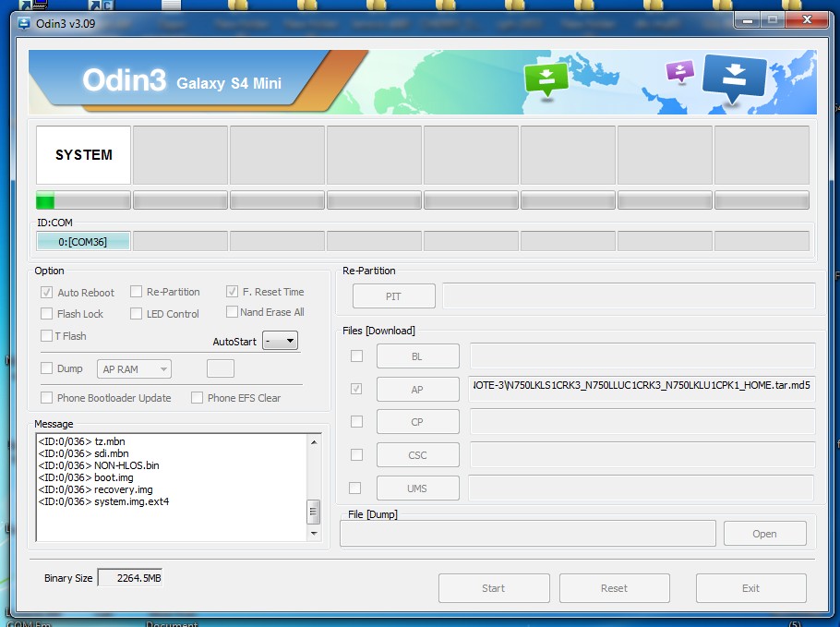Enable the Dump checkbox

coord(46,368)
